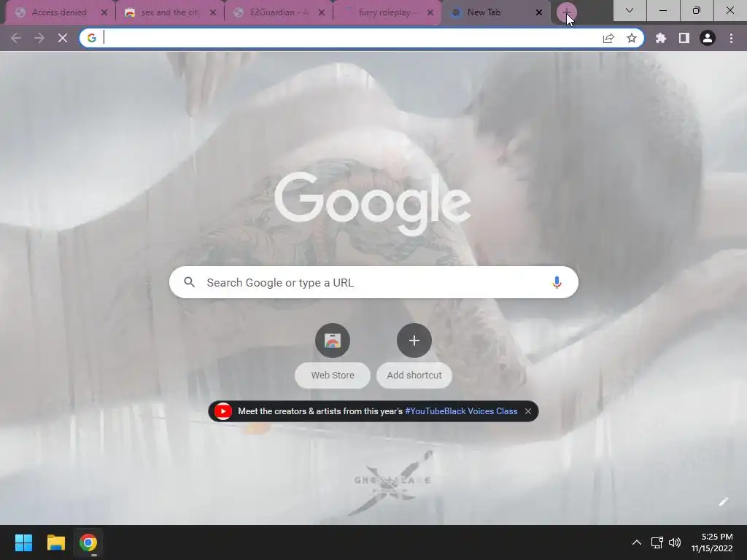Open a new tab with plus button
Image resolution: width=747 pixels, height=560 pixels.
[x=566, y=13]
